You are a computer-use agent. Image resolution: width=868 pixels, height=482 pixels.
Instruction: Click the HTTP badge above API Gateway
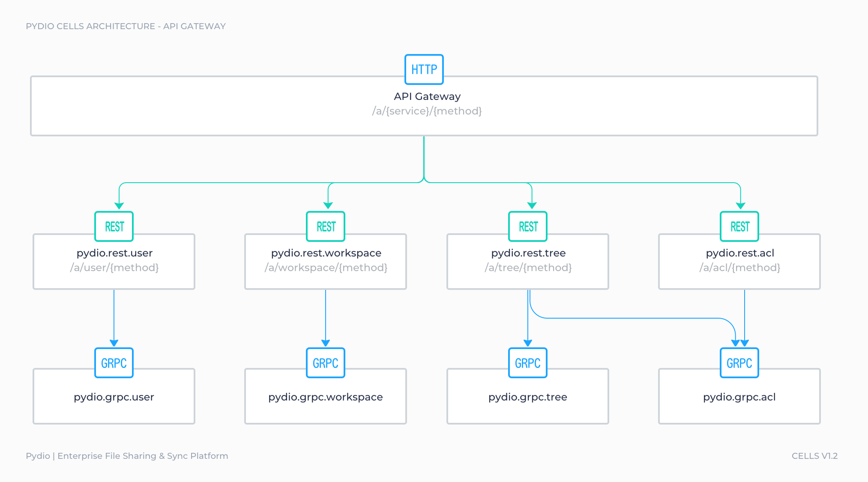click(x=424, y=69)
